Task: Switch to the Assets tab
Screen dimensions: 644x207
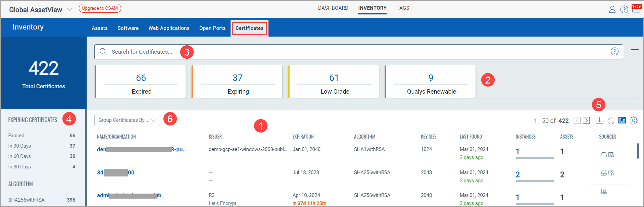Action: pyautogui.click(x=100, y=28)
